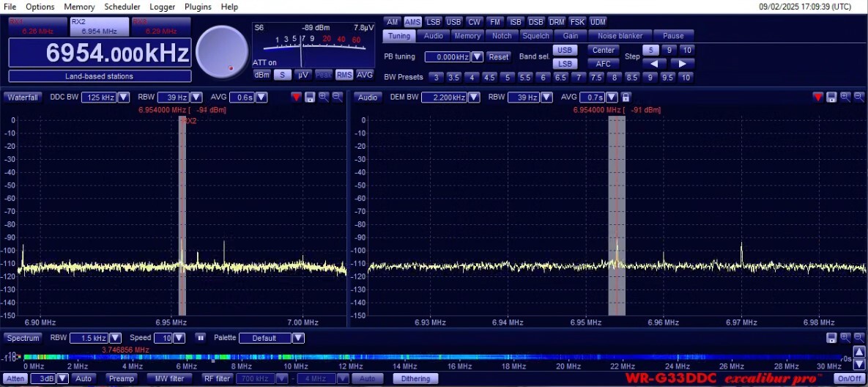Viewport: 868px width, 387px height.
Task: Click the PB tuning Reset button
Action: click(x=498, y=57)
